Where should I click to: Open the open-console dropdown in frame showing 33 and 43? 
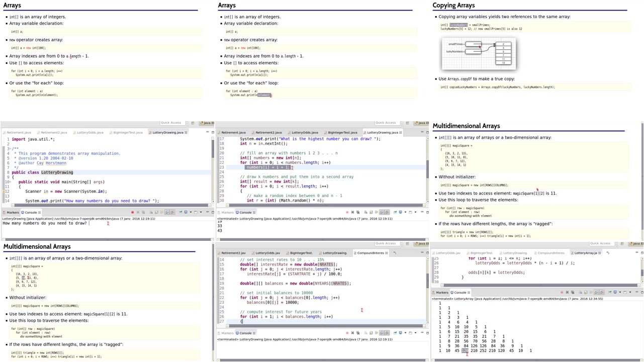[x=416, y=212]
